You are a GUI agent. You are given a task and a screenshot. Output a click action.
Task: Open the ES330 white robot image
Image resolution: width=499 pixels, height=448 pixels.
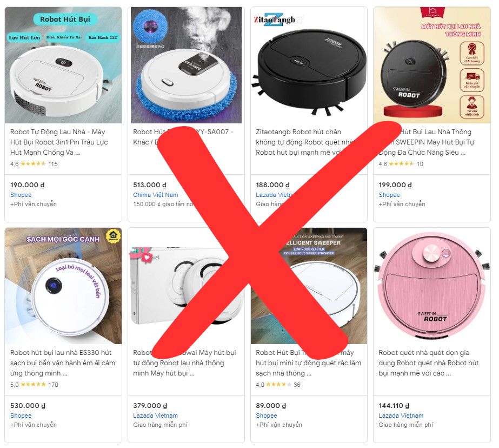(63, 286)
